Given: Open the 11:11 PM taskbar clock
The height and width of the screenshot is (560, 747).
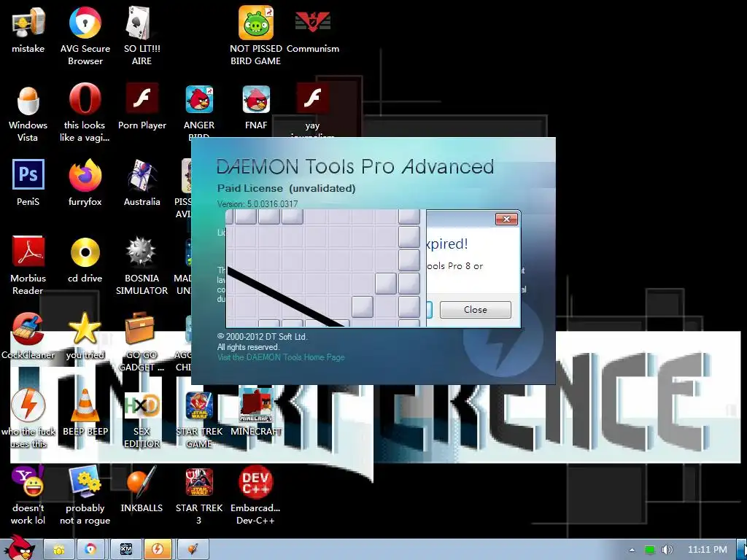Looking at the screenshot, I should pos(708,550).
